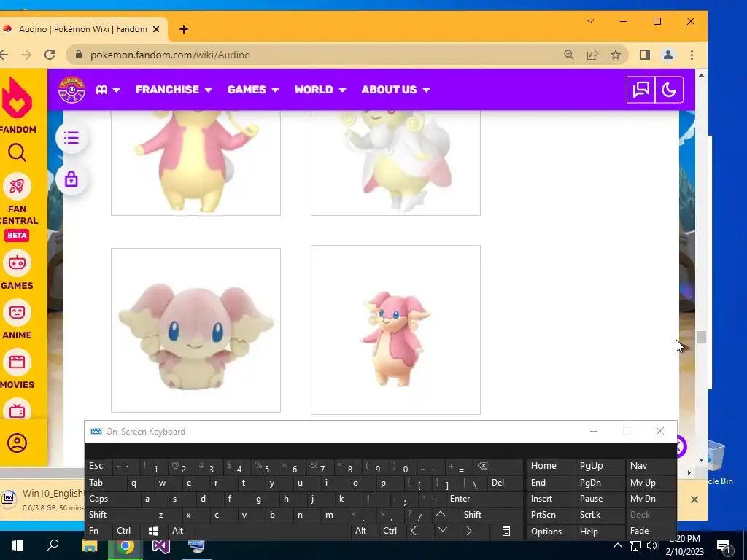This screenshot has height=560, width=747.
Task: Open Chrome side panel icon
Action: 645,55
